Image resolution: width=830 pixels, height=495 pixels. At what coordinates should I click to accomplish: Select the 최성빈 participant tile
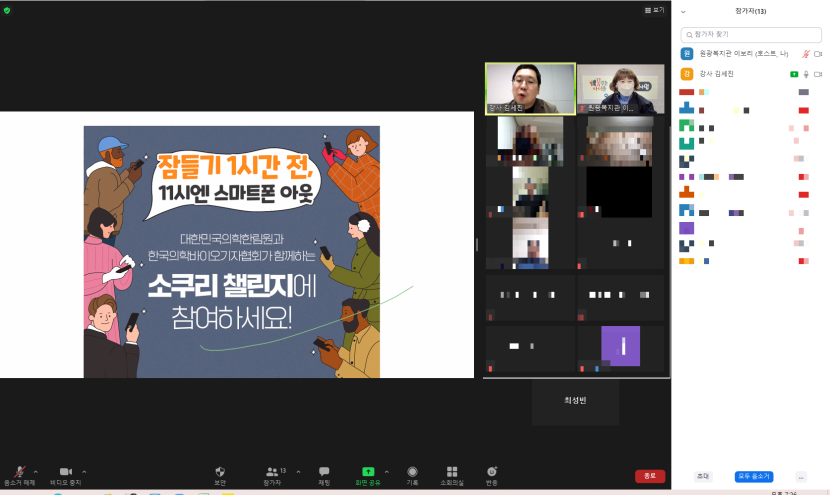coord(575,402)
